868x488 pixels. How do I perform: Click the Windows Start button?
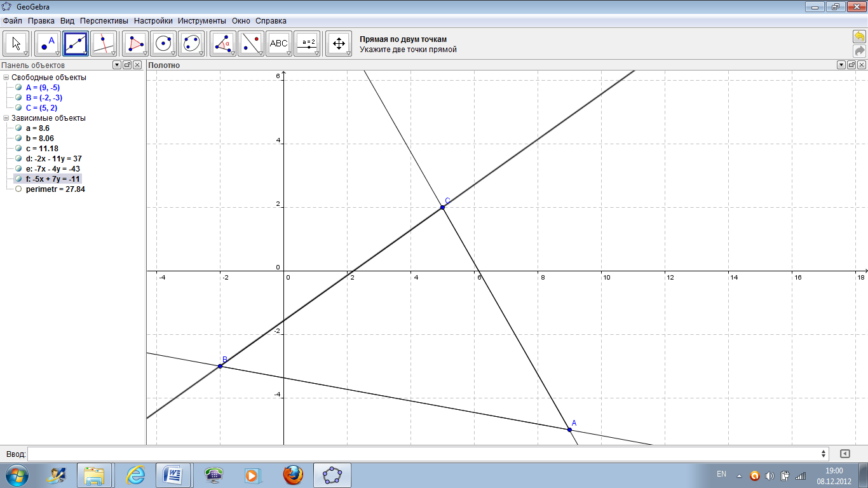click(17, 475)
